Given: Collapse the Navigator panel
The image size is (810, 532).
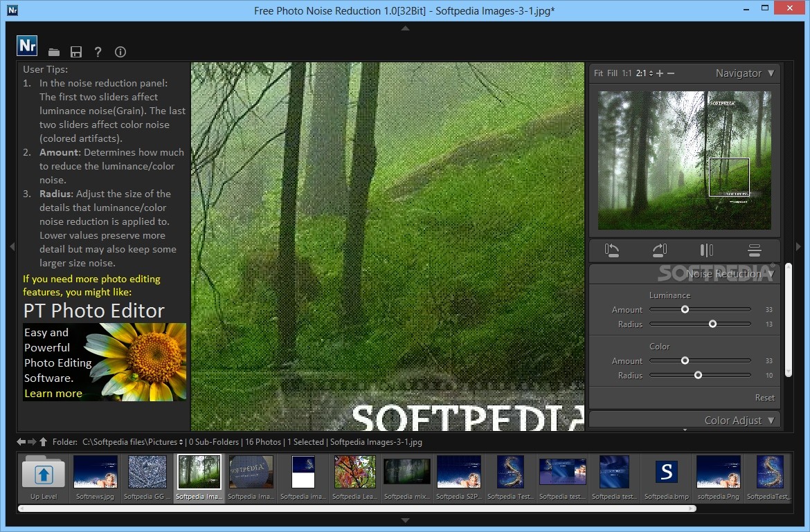Looking at the screenshot, I should [x=771, y=73].
